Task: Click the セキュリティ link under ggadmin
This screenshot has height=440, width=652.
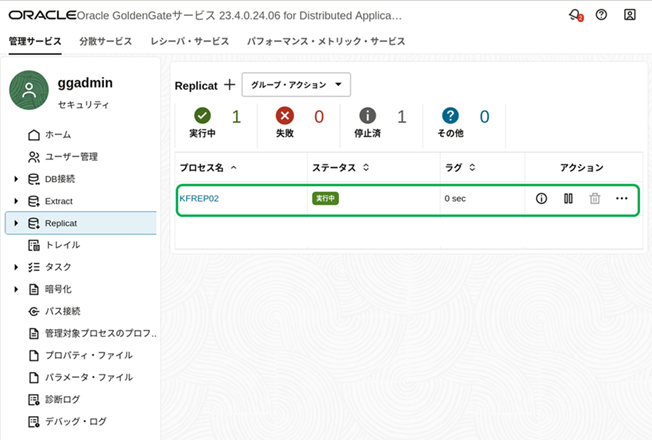Action: tap(83, 104)
